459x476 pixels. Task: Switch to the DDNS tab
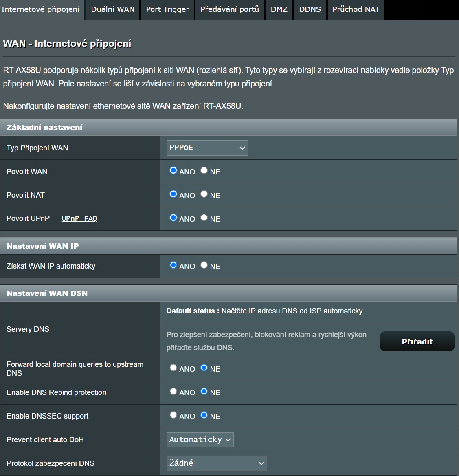point(310,9)
